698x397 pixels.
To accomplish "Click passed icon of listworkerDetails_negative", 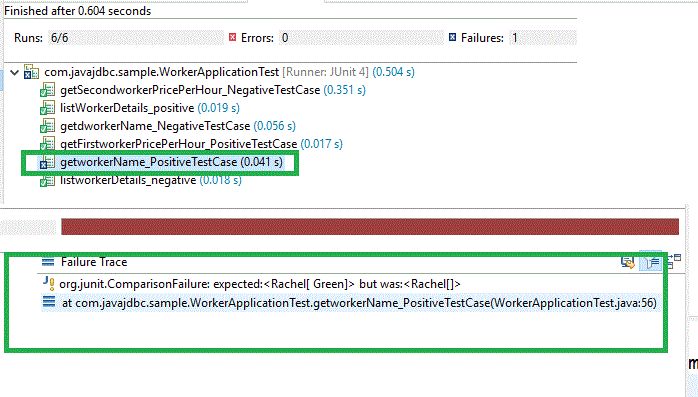I will (x=47, y=180).
